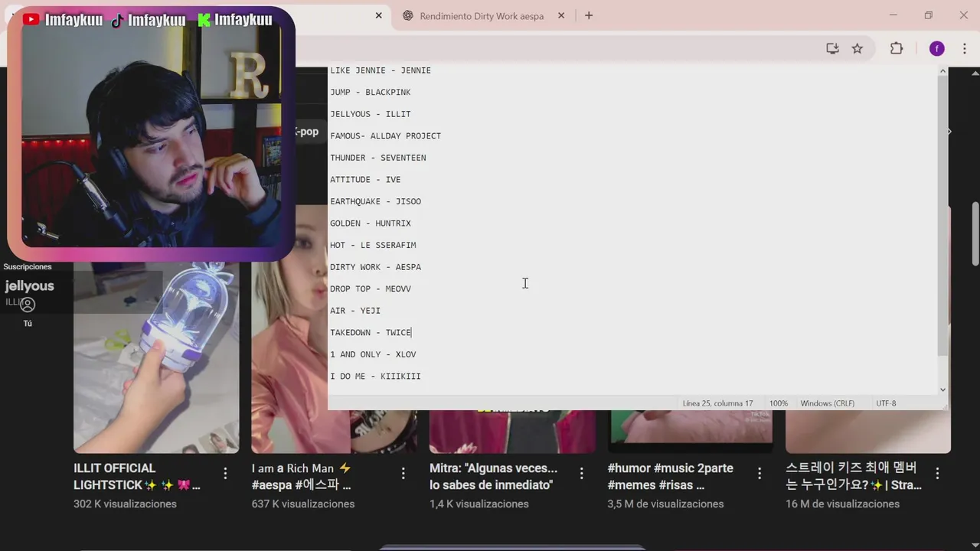Bookmark this page with the star icon
The image size is (980, 551).
857,48
